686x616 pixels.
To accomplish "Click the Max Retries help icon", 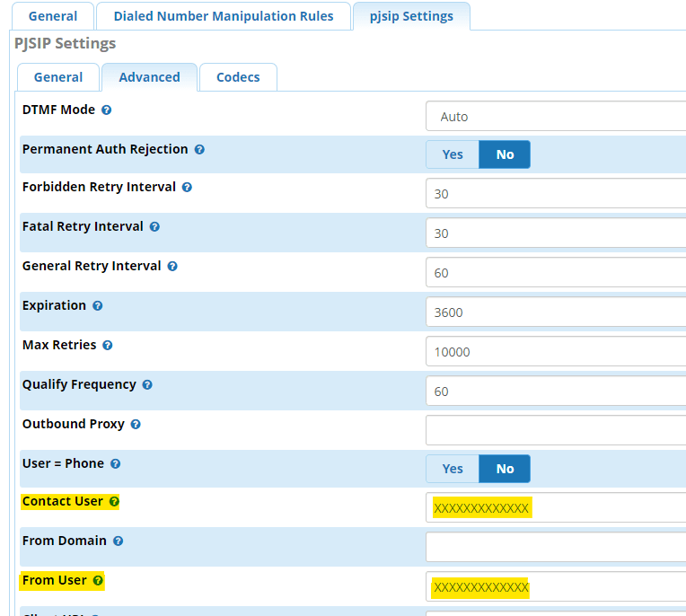I will coord(108,345).
